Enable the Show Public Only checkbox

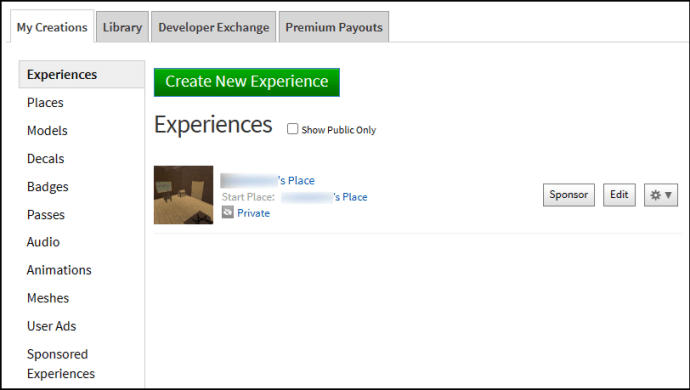[292, 129]
